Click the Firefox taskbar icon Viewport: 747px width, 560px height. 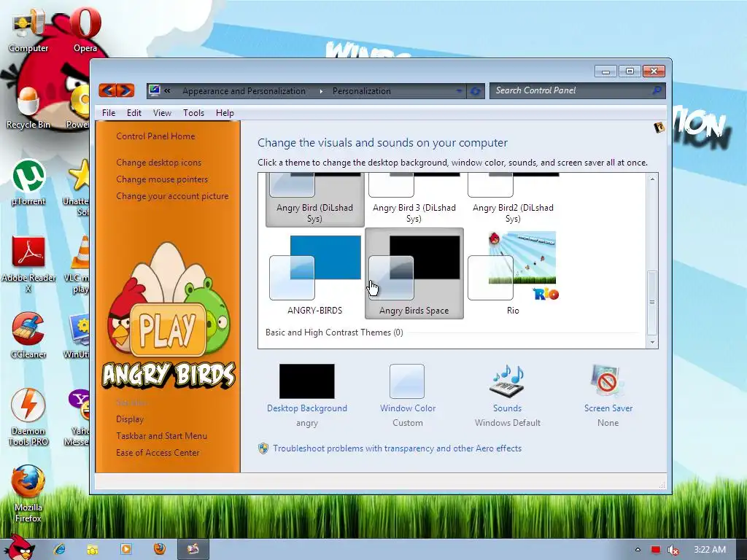pyautogui.click(x=160, y=549)
